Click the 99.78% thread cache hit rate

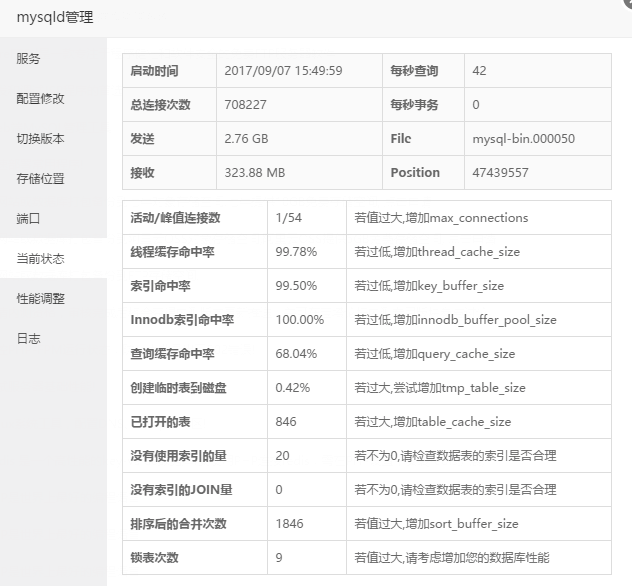296,252
